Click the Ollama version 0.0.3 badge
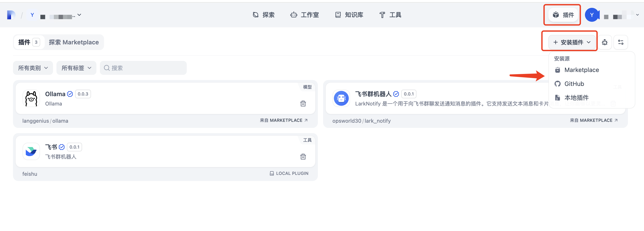 click(83, 94)
